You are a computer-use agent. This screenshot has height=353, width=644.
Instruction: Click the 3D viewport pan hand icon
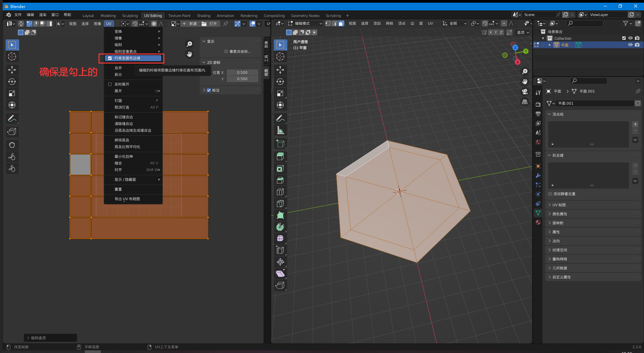click(x=525, y=82)
